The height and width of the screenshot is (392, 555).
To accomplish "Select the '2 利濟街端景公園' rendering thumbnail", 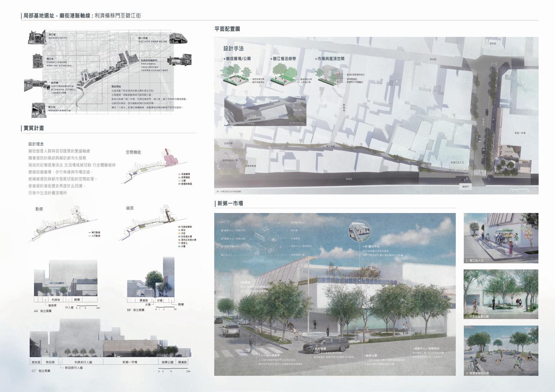I will pos(501,294).
